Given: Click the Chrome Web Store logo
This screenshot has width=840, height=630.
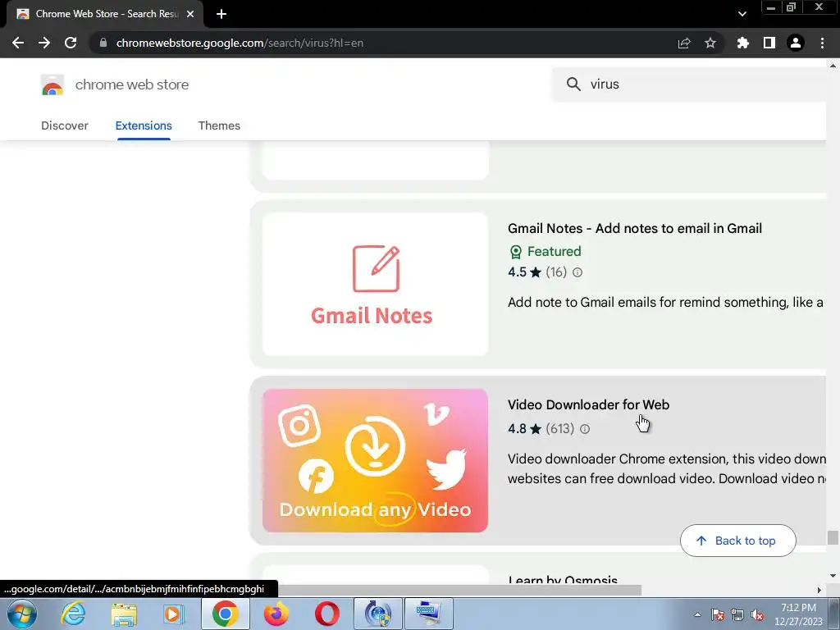Looking at the screenshot, I should pyautogui.click(x=52, y=84).
